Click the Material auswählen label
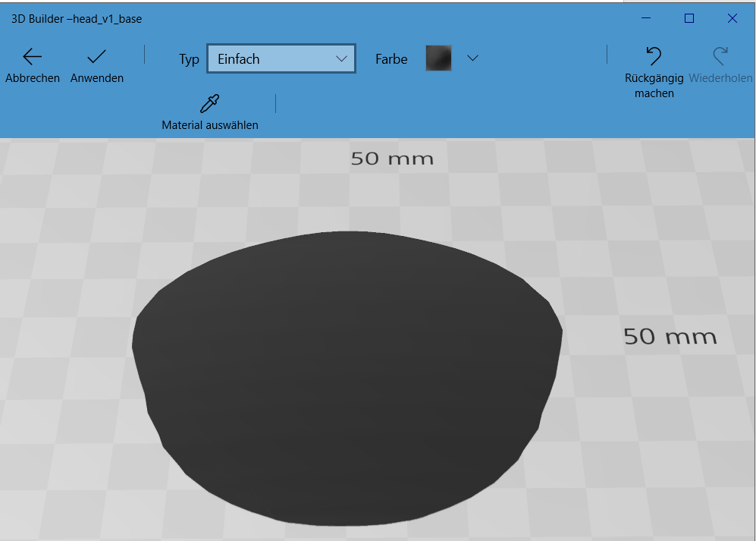Screen dimensions: 756x541 click(210, 125)
